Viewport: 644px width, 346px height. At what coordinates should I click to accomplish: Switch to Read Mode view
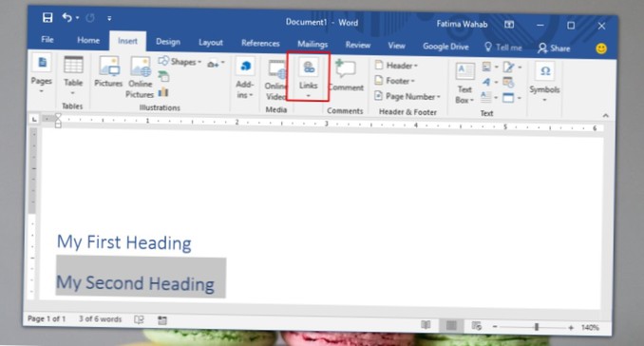click(x=426, y=325)
